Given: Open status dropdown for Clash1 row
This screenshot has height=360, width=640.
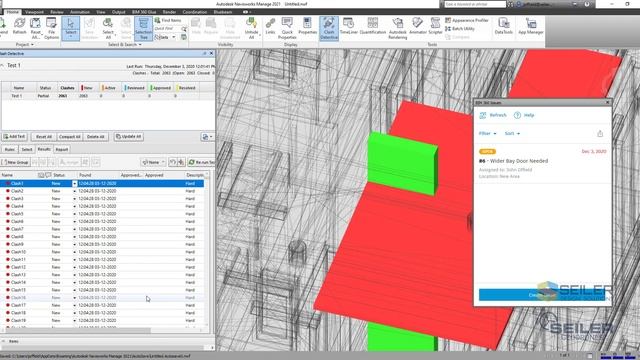Looking at the screenshot, I should [x=74, y=184].
